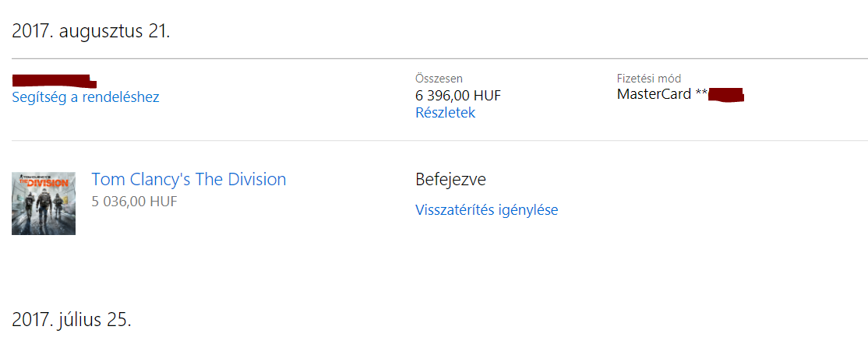The height and width of the screenshot is (344, 868).
Task: Click the Befejezve order status text
Action: point(450,180)
